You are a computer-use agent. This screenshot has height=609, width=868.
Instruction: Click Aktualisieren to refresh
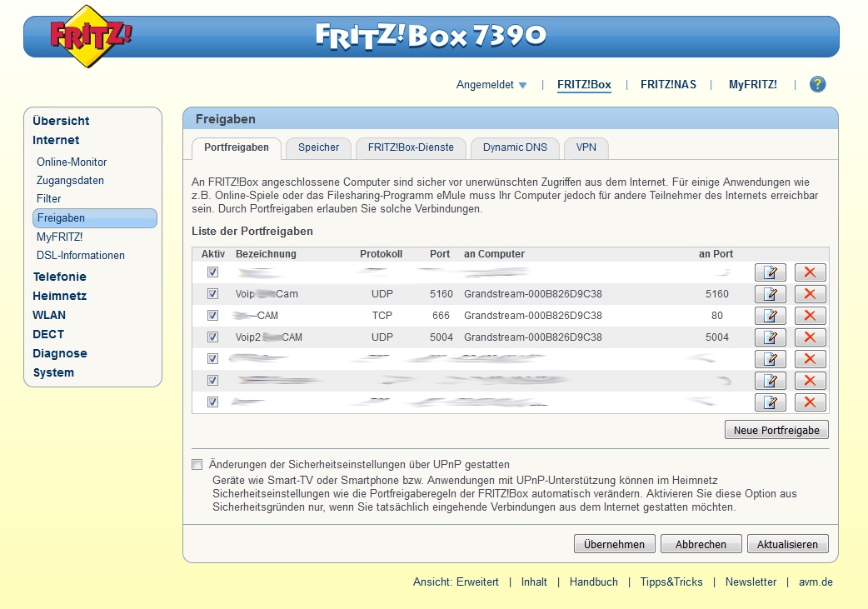point(788,544)
